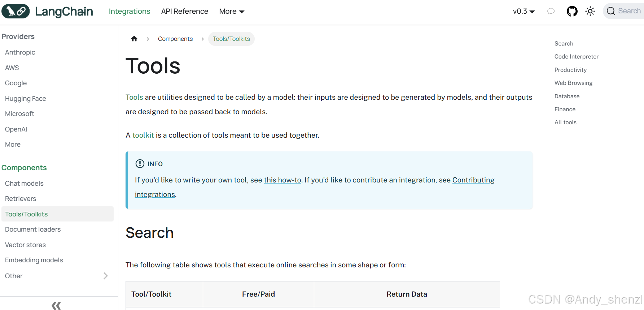Expand the Other sidebar category chevron
The height and width of the screenshot is (310, 644).
(105, 276)
